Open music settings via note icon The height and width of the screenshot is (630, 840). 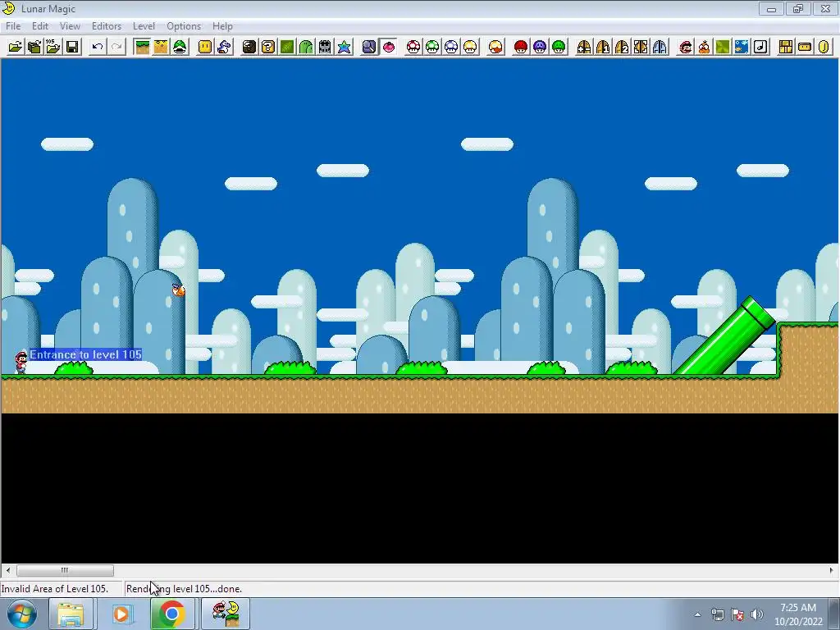click(x=760, y=47)
